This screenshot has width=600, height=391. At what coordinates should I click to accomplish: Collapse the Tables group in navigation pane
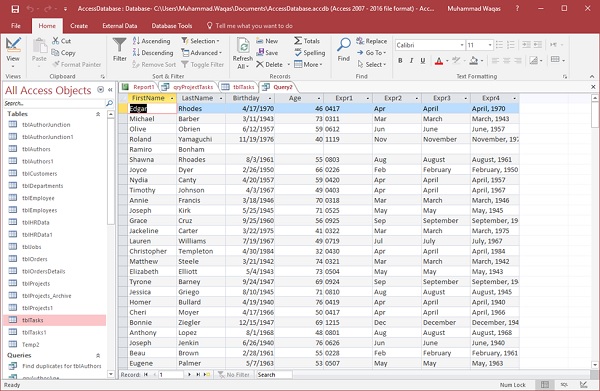coord(98,114)
